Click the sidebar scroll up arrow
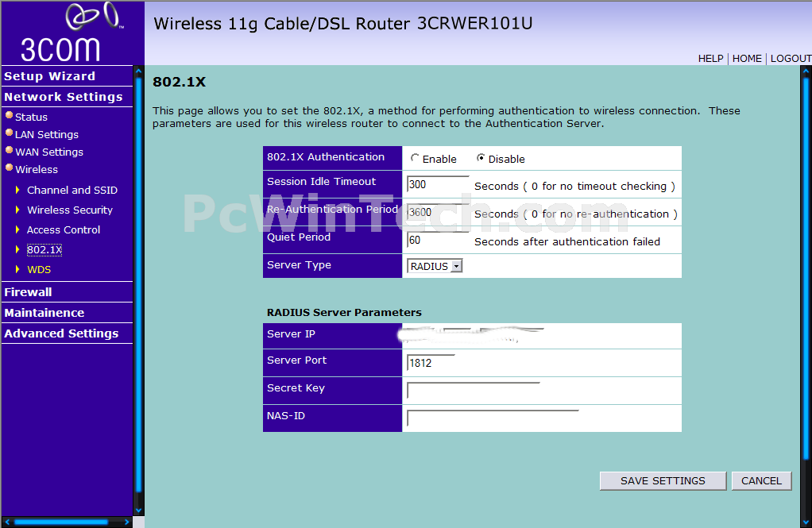The image size is (812, 528). [x=139, y=71]
